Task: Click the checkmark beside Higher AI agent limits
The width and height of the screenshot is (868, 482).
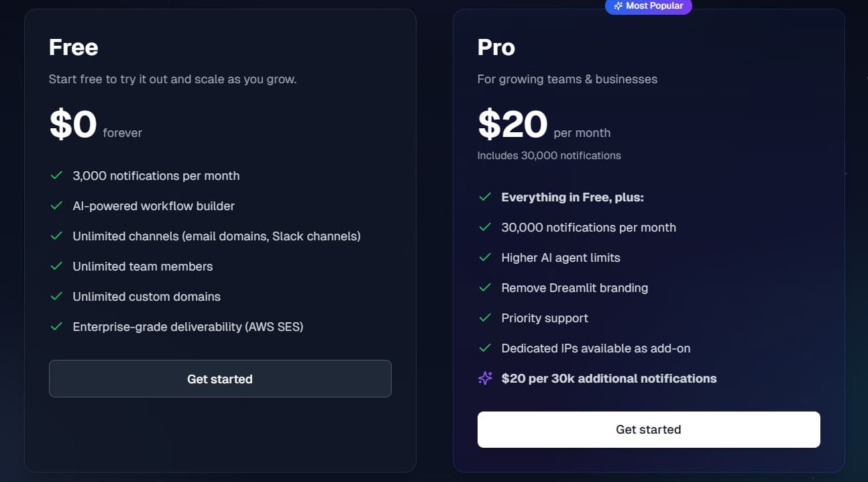Action: coord(486,257)
